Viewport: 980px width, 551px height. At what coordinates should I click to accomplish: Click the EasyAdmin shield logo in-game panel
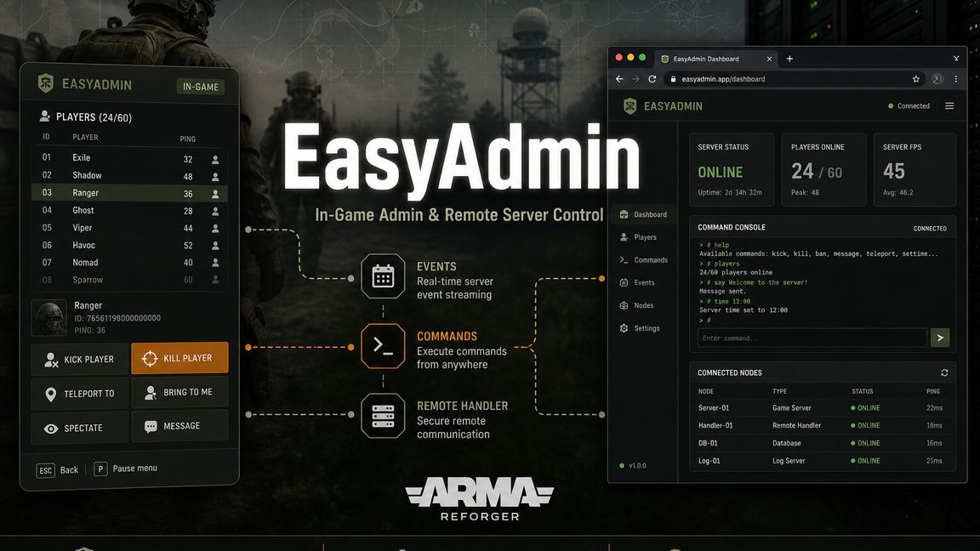[x=46, y=83]
